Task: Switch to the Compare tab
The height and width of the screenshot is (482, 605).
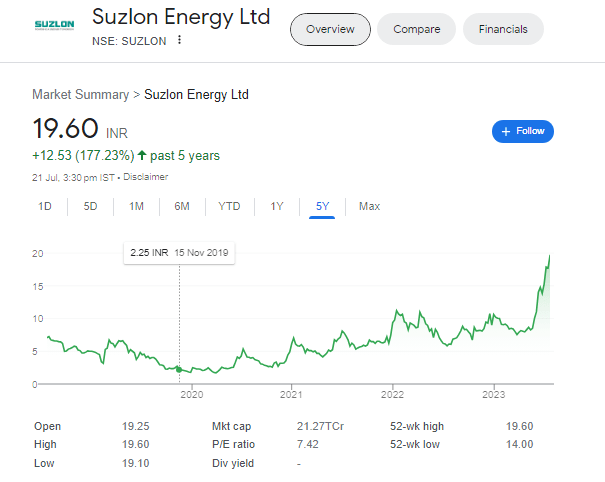Action: point(416,29)
